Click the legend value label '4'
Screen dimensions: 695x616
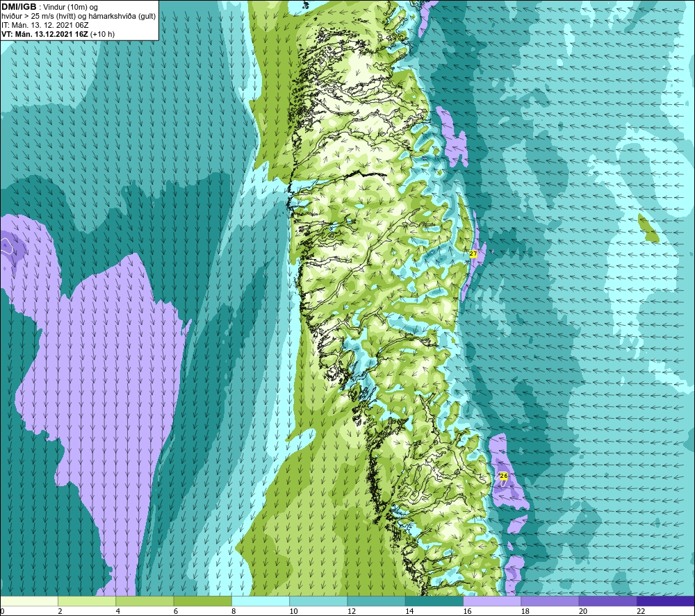118,612
